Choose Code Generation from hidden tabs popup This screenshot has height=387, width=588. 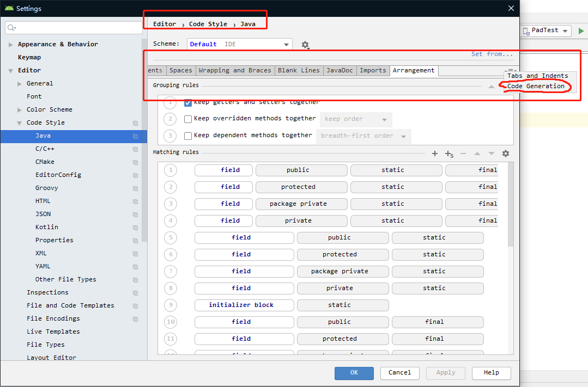pos(536,86)
